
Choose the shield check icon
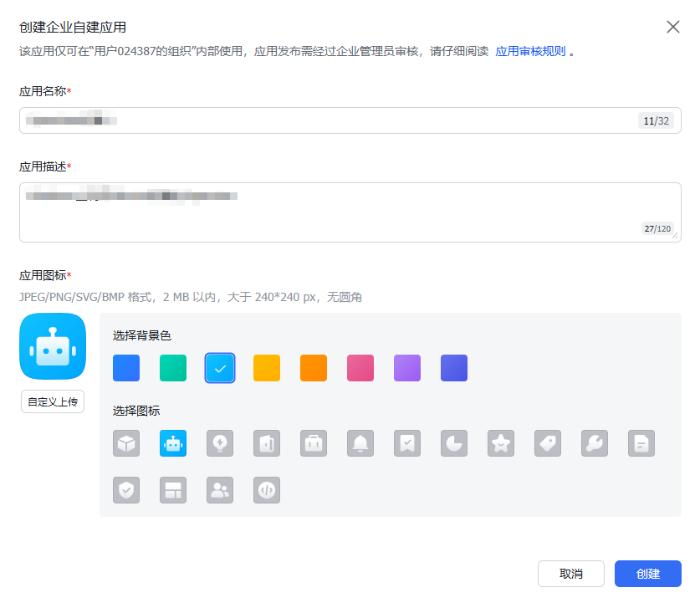(x=126, y=490)
